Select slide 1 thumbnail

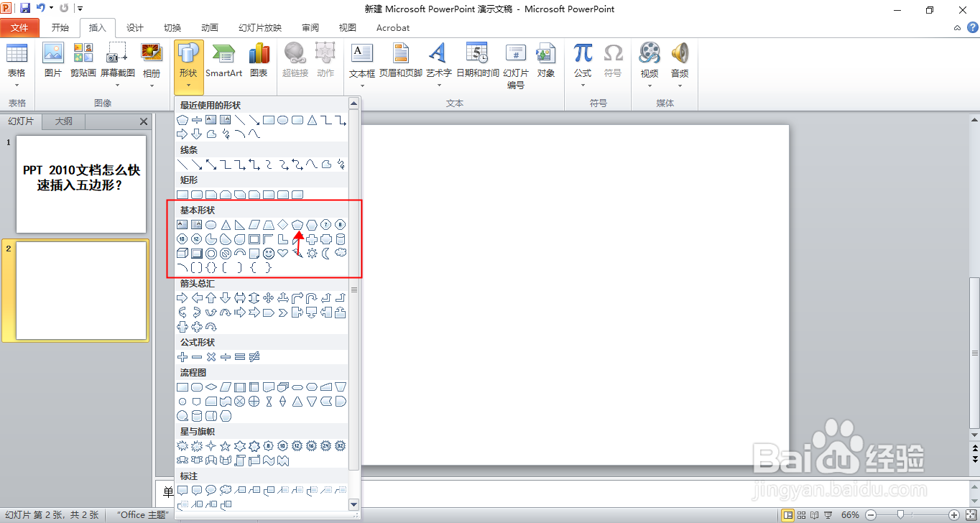click(81, 184)
